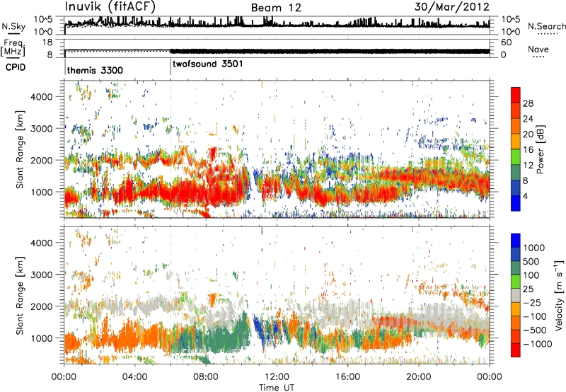The height and width of the screenshot is (392, 566).
Task: Click the '08:00' time axis tick label
Action: point(206,377)
